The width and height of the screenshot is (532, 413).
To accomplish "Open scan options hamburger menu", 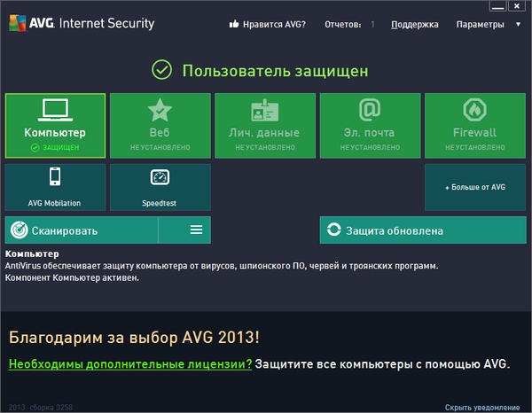I will (196, 230).
